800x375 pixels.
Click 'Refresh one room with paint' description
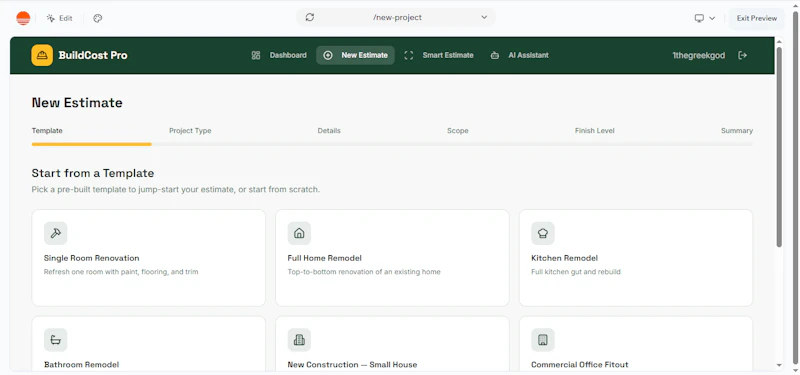[121, 272]
